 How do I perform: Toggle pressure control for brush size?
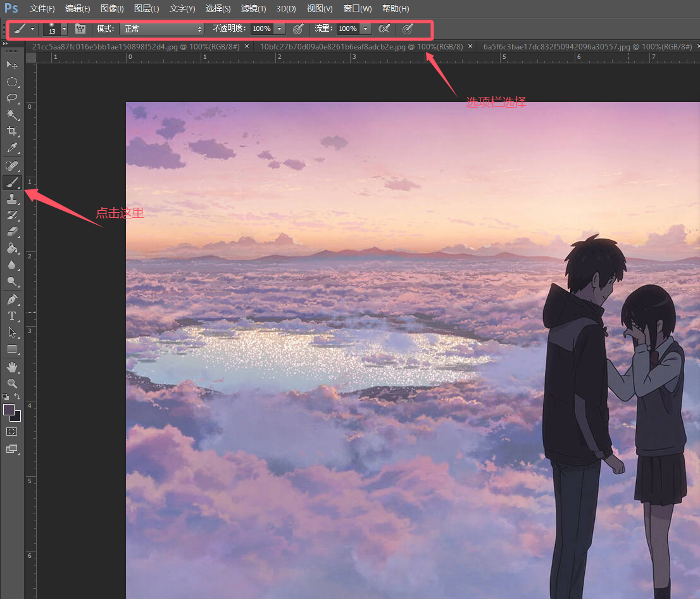pos(407,29)
